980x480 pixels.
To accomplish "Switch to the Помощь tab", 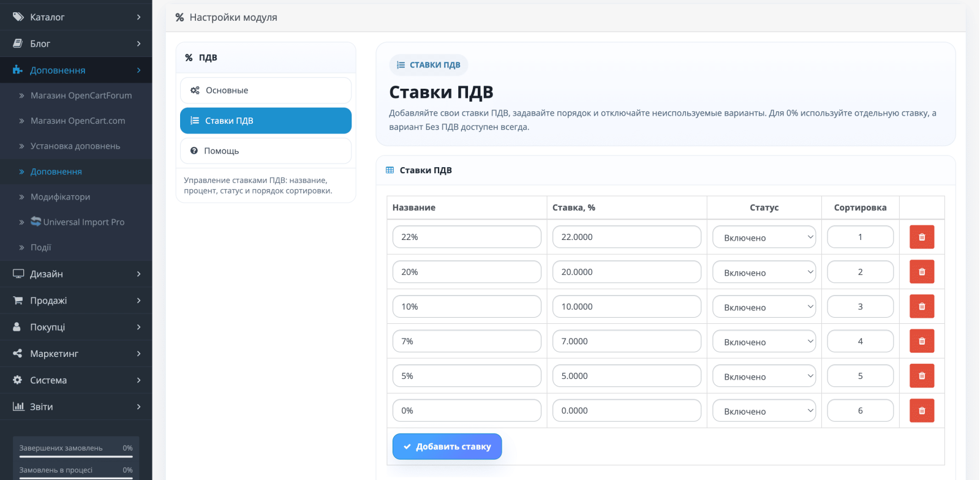I will click(x=266, y=151).
